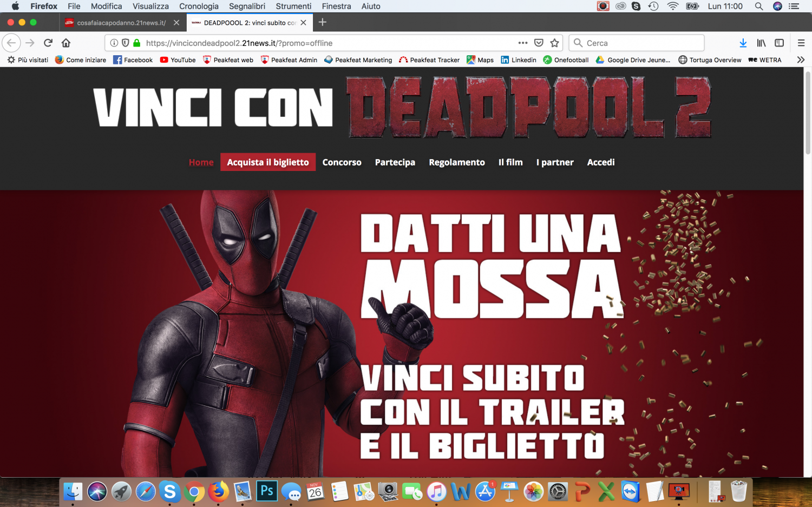Screen dimensions: 812x507
Task: Save page to Pocket icon
Action: point(539,43)
